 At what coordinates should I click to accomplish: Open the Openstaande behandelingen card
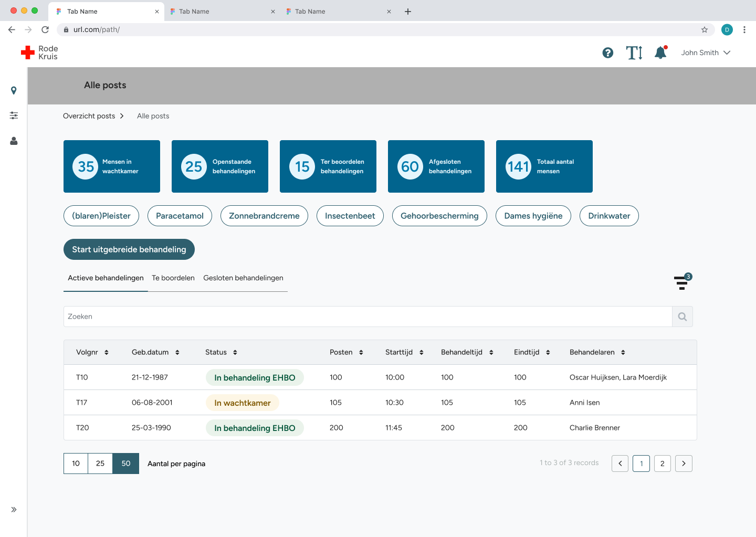pyautogui.click(x=220, y=166)
